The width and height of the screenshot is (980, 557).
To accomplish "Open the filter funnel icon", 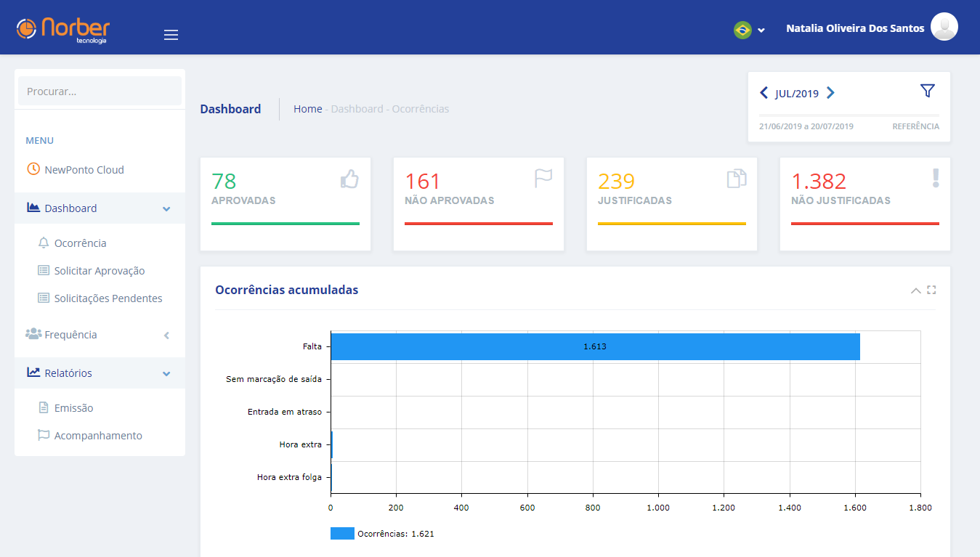I will 927,91.
